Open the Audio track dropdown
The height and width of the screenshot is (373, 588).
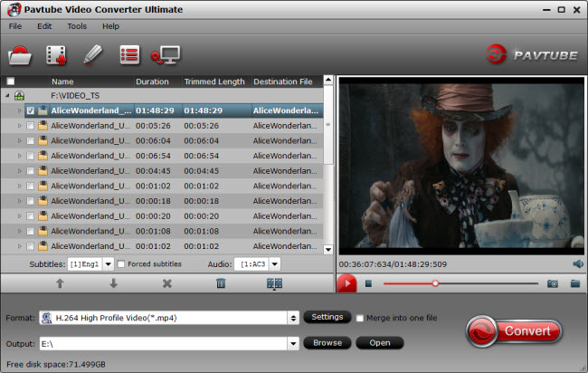pos(274,264)
